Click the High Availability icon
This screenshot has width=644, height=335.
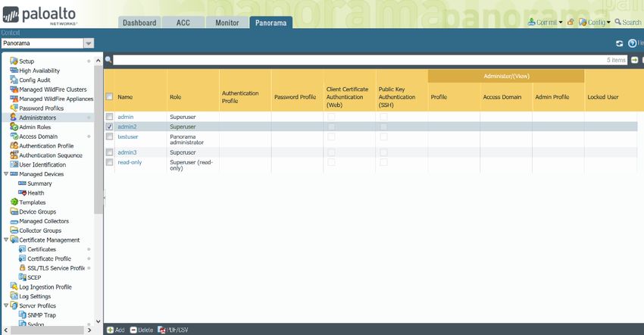14,70
